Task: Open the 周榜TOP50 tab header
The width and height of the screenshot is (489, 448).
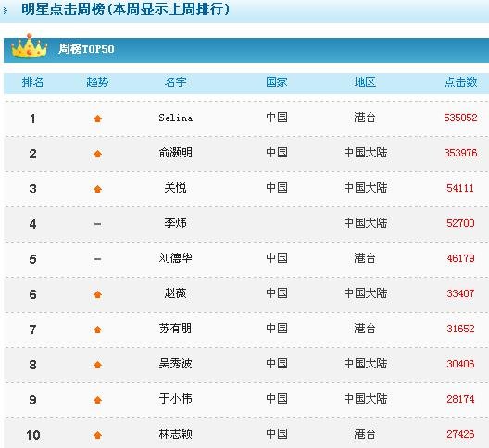Action: click(86, 49)
